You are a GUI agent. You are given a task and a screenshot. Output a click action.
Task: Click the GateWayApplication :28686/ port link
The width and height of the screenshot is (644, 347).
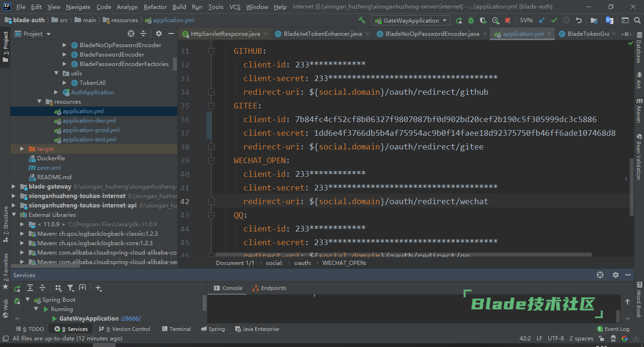tap(130, 319)
